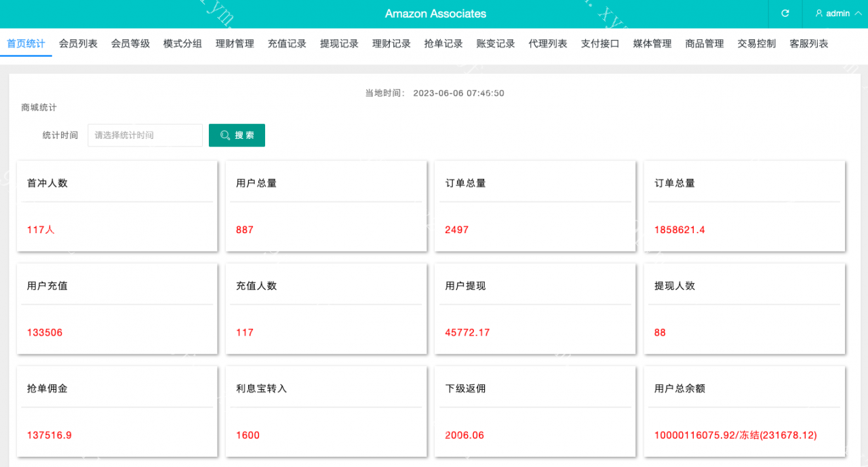Click the magnifier icon in 搜索 button
The width and height of the screenshot is (868, 467).
point(225,136)
